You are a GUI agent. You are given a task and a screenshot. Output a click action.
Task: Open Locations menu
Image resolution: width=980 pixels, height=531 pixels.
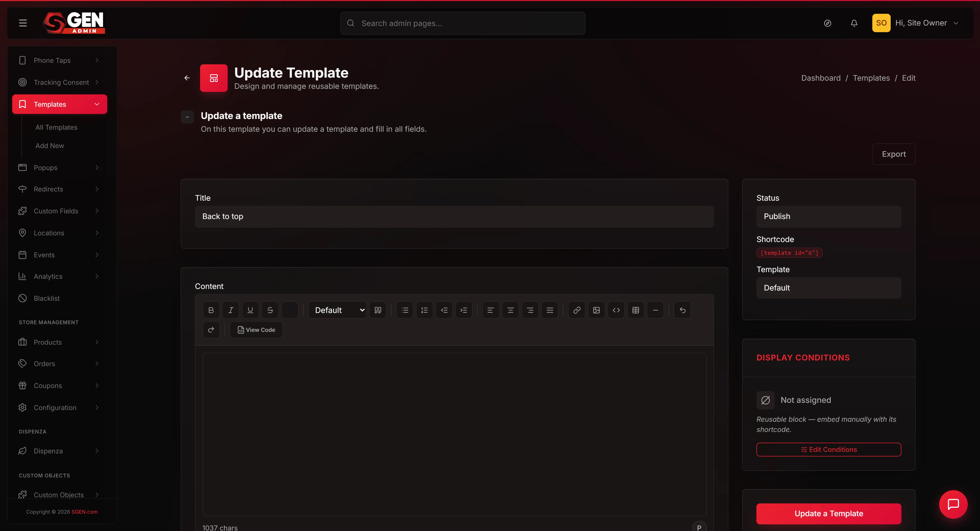(x=59, y=233)
